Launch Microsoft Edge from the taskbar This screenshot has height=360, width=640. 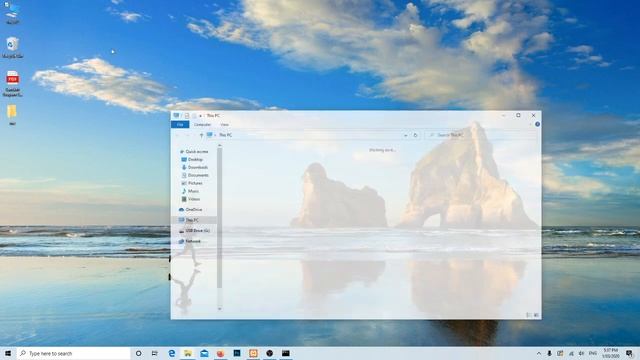(x=171, y=353)
